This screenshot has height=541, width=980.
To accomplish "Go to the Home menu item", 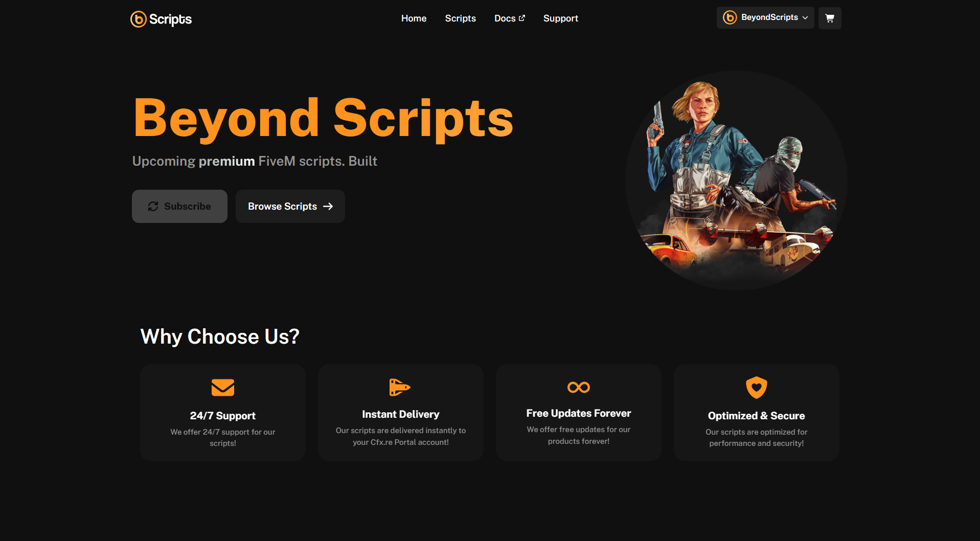I will click(414, 18).
